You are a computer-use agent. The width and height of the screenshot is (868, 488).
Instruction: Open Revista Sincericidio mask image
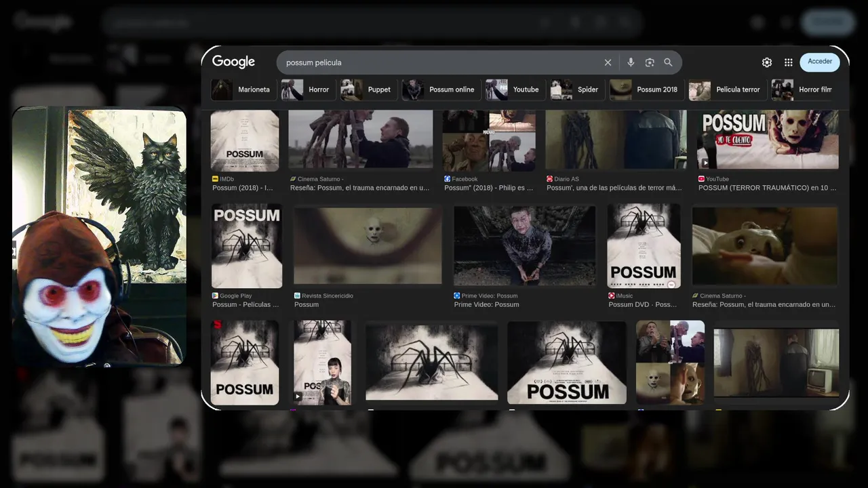368,245
